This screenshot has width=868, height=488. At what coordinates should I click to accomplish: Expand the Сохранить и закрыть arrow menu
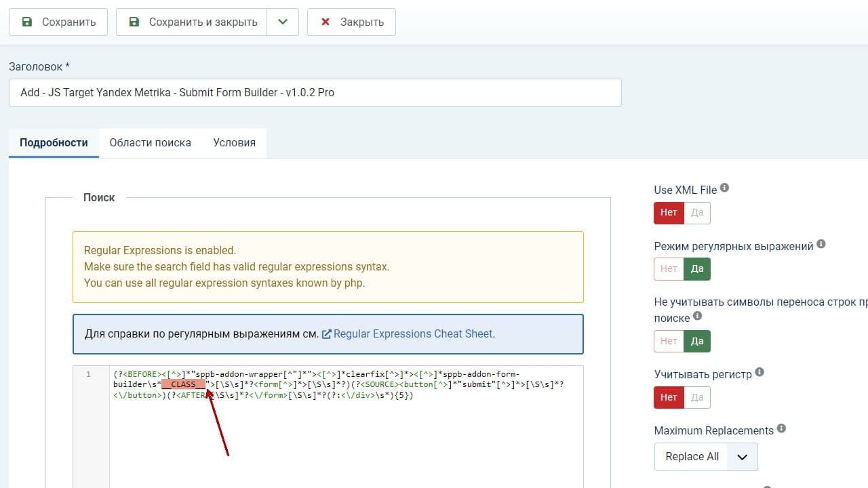283,22
